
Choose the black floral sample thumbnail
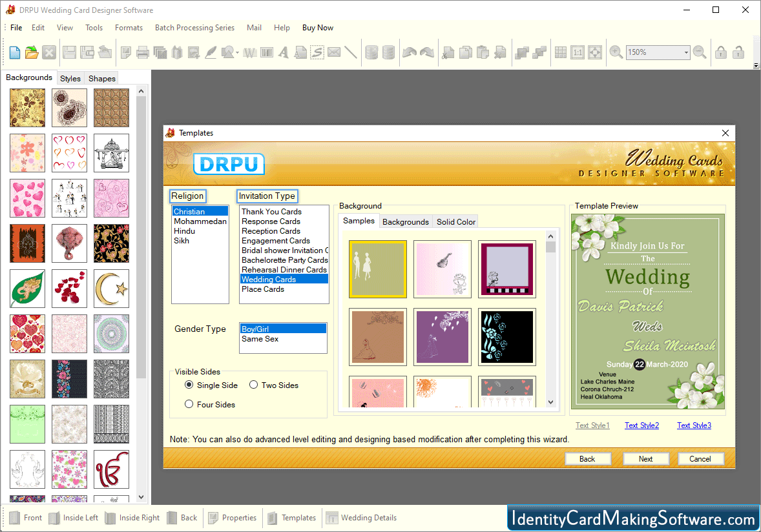(x=506, y=337)
